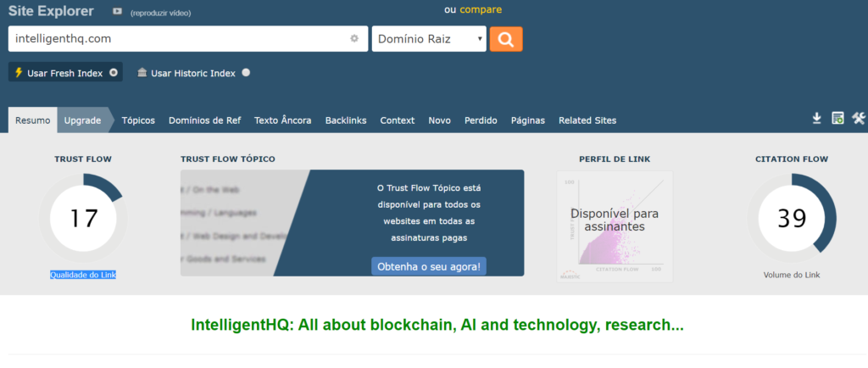The width and height of the screenshot is (868, 368).
Task: Open the create report icon
Action: click(x=837, y=118)
